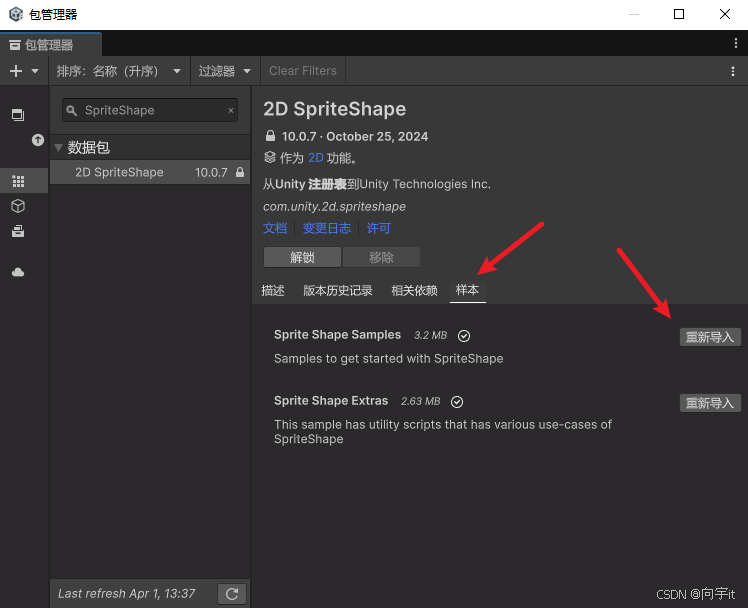Click the In Project sidebar icon
The height and width of the screenshot is (608, 748).
click(18, 115)
